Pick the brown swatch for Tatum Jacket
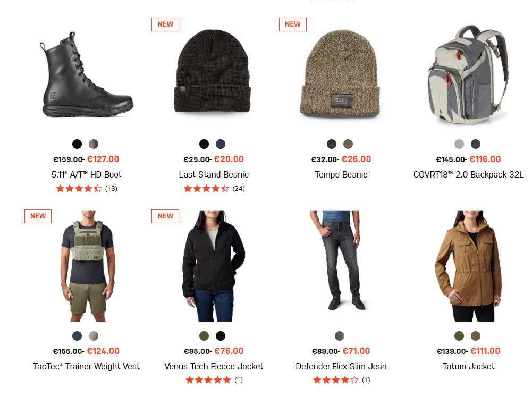 click(476, 336)
